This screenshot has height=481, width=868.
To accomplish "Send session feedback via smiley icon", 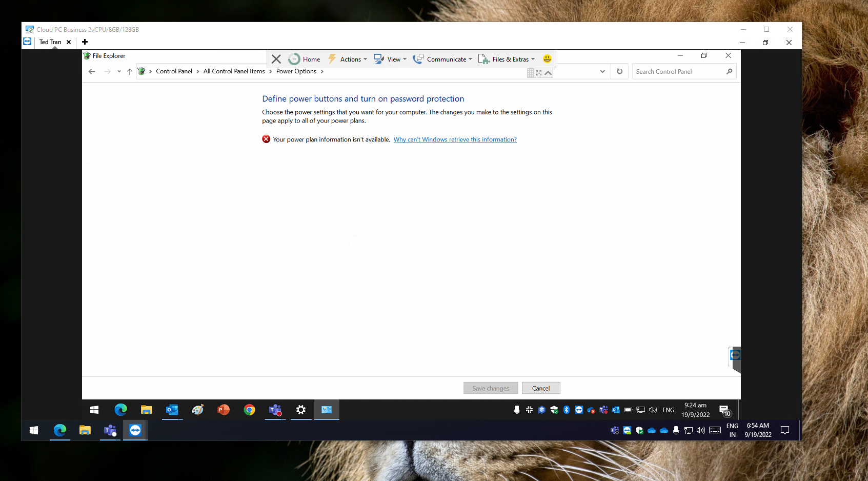I will tap(546, 58).
